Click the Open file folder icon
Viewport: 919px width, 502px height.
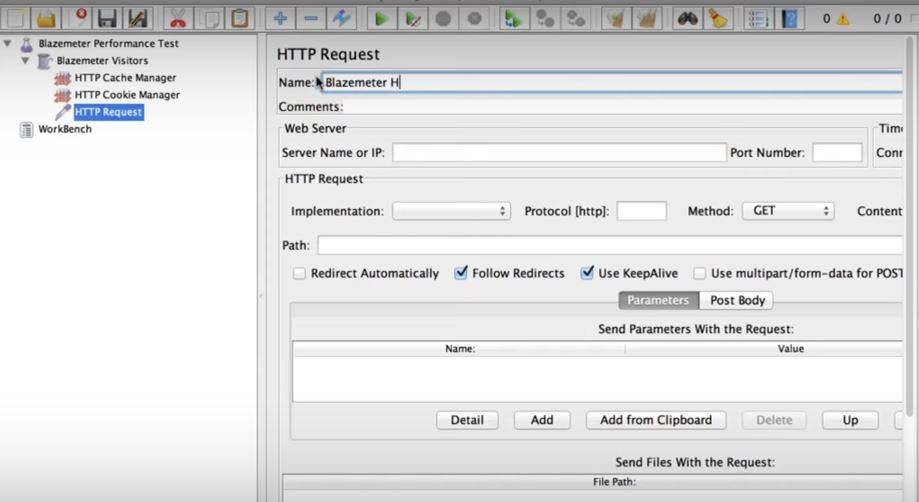[x=46, y=19]
